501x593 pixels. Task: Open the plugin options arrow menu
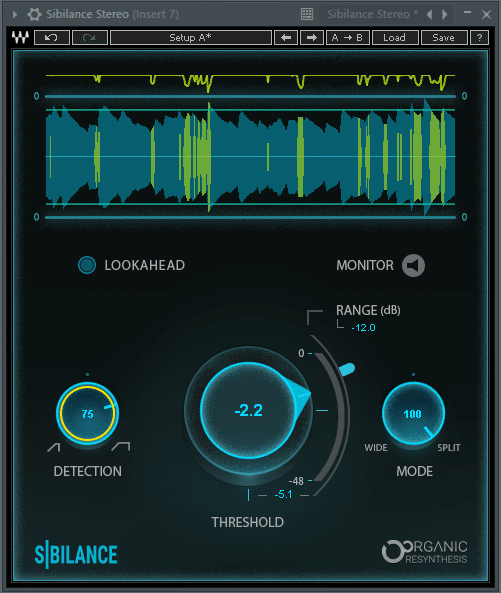tap(15, 14)
